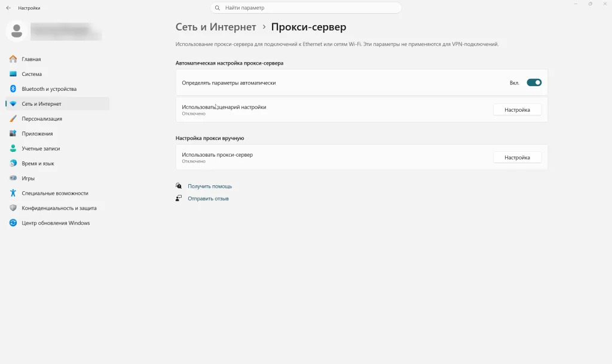The height and width of the screenshot is (364, 612).
Task: Click the Автоматическая настройка прокси-сервера heading
Action: tap(229, 63)
